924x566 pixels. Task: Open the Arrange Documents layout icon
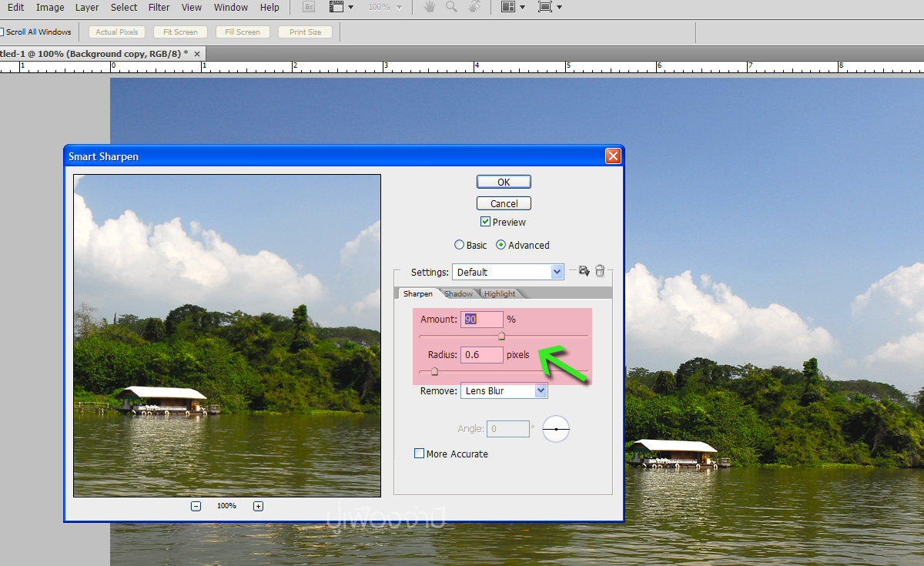point(508,7)
